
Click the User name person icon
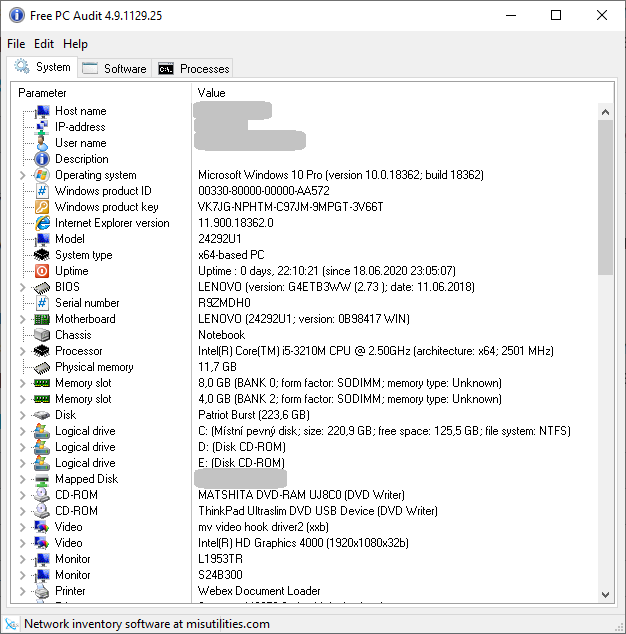pos(42,143)
